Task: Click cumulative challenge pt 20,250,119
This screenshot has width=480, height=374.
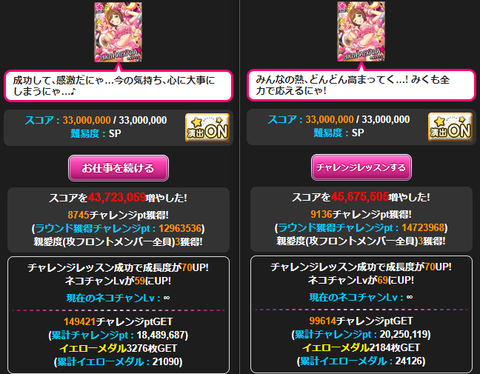Action: (x=405, y=334)
